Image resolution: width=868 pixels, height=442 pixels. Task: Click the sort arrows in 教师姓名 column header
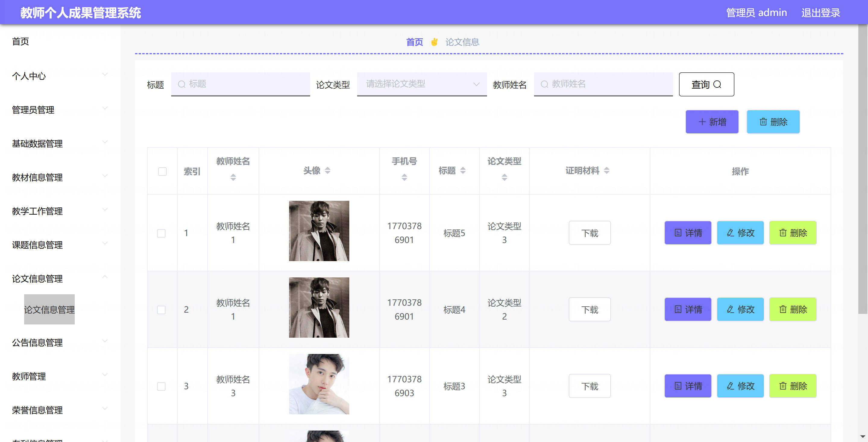pyautogui.click(x=233, y=177)
